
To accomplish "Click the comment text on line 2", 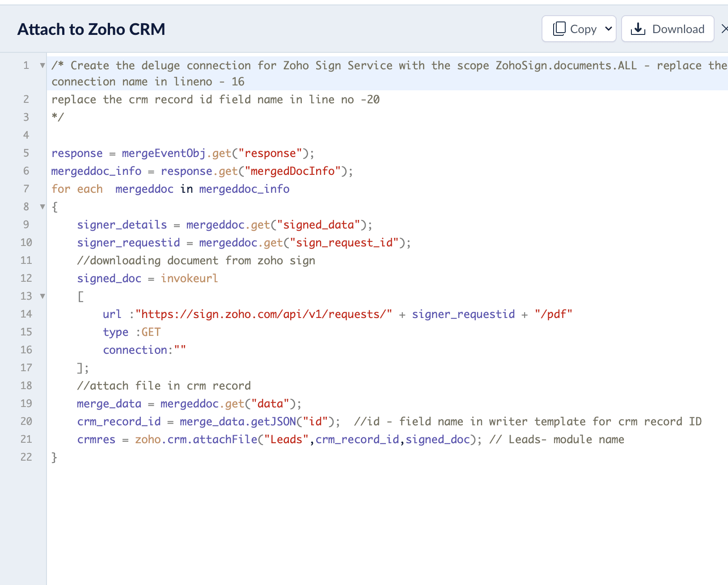I will pyautogui.click(x=216, y=100).
